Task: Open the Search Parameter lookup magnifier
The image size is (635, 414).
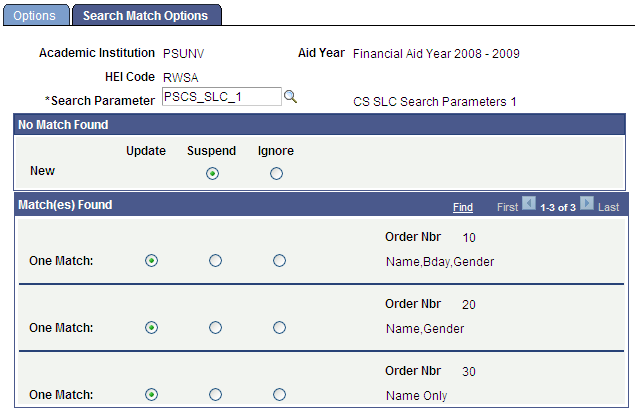Action: click(291, 97)
